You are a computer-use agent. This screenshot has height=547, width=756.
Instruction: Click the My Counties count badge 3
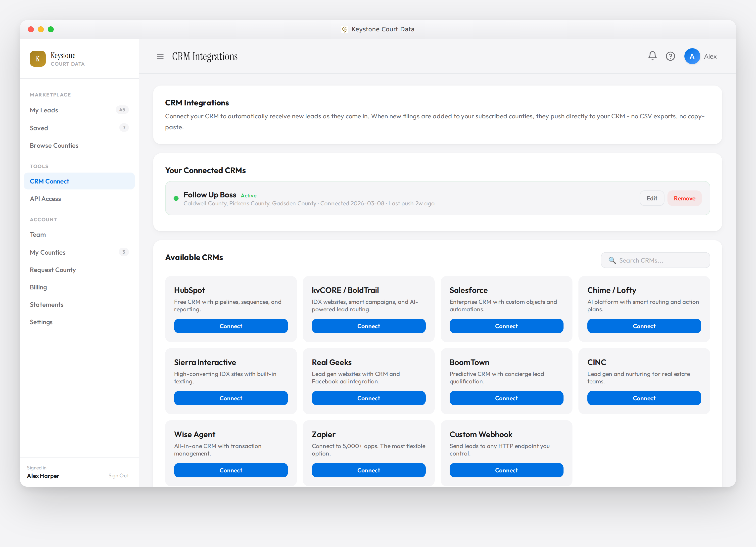click(x=124, y=252)
